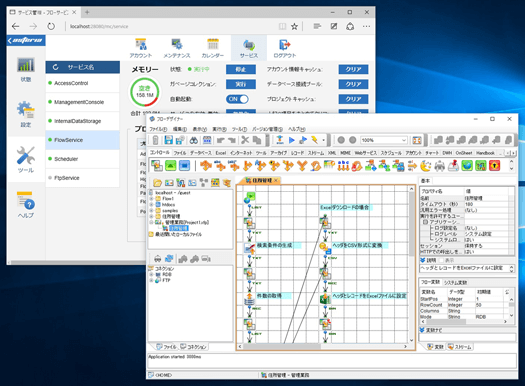Open the バージョン管理 menu
The width and height of the screenshot is (525, 386).
coord(267,129)
